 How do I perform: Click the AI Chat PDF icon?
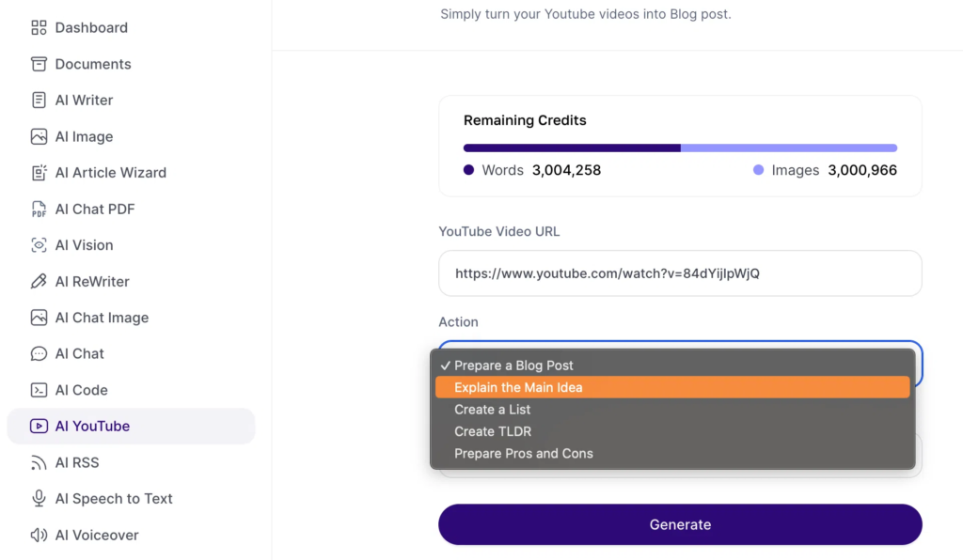(39, 210)
